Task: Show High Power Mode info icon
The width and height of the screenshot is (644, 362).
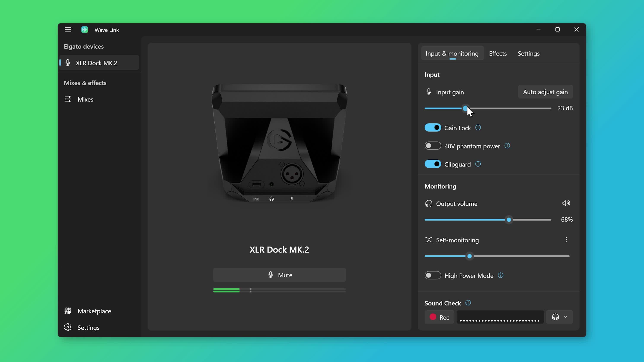Action: click(501, 276)
